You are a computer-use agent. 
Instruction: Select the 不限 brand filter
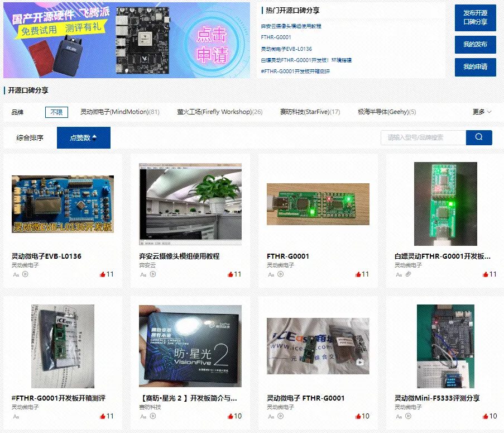[56, 112]
